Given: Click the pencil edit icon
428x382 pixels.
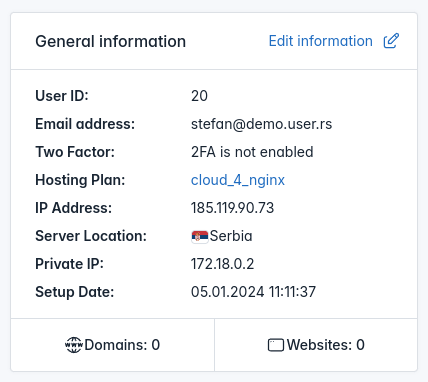Looking at the screenshot, I should (x=391, y=41).
